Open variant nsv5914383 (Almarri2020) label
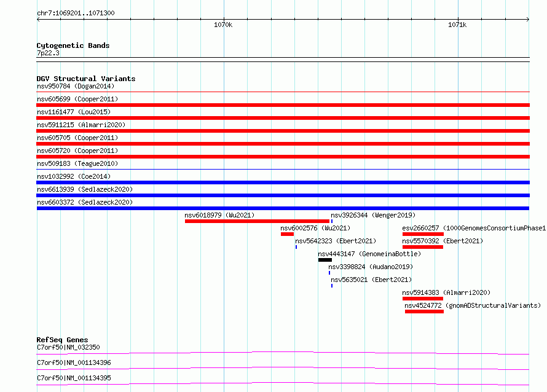The width and height of the screenshot is (547, 392). point(446,292)
